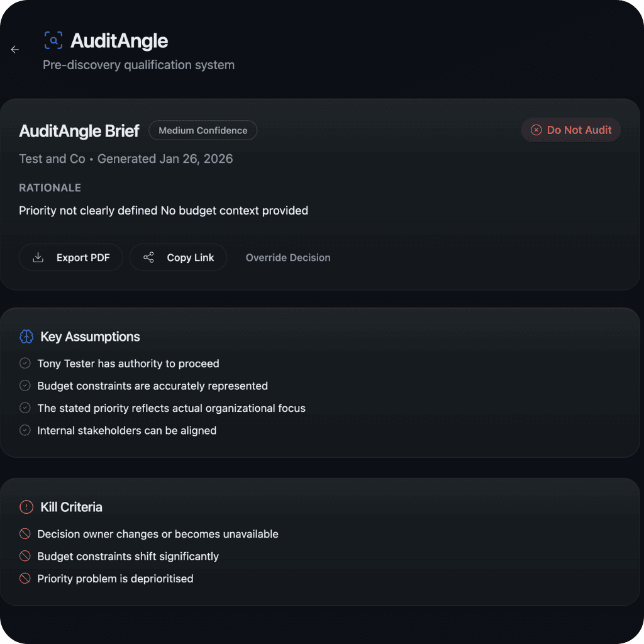
Task: Click the brain icon beside Key Assumptions
Action: [26, 336]
